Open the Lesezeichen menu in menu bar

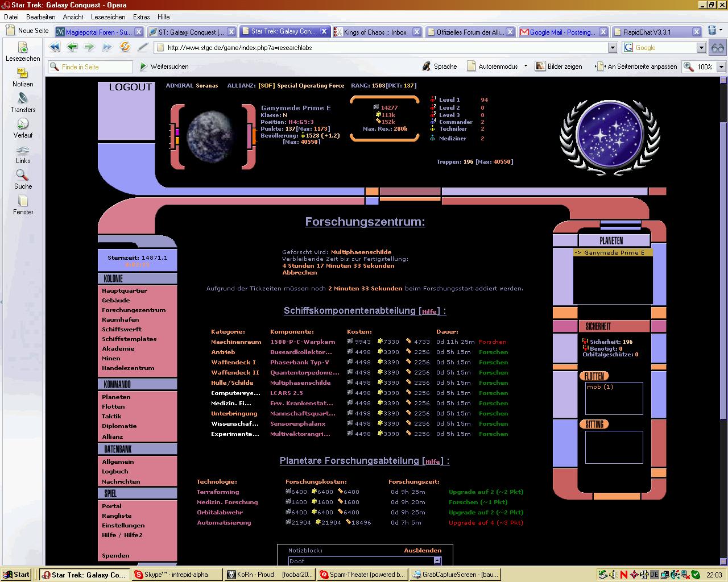coord(108,17)
